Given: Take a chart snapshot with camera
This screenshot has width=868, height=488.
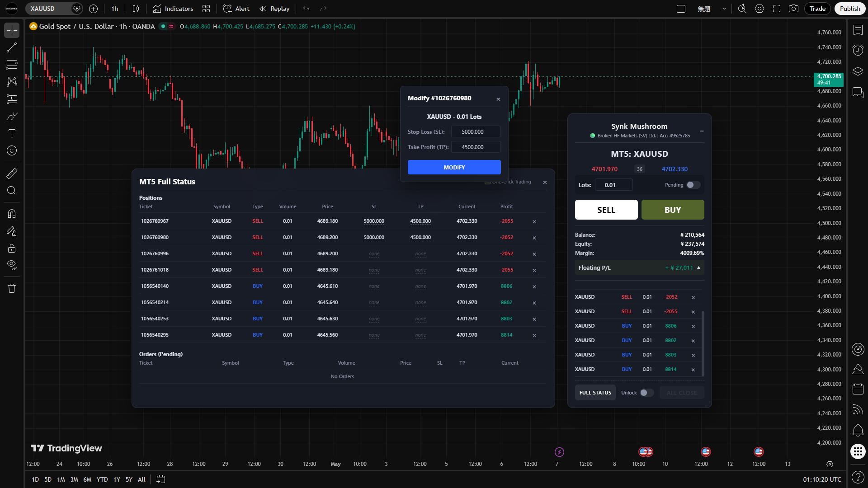Looking at the screenshot, I should point(793,9).
